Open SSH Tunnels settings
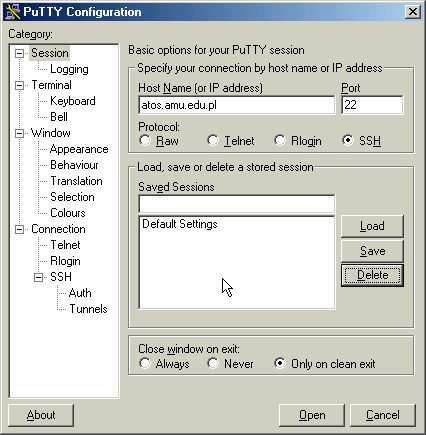This screenshot has width=426, height=435. coord(88,309)
